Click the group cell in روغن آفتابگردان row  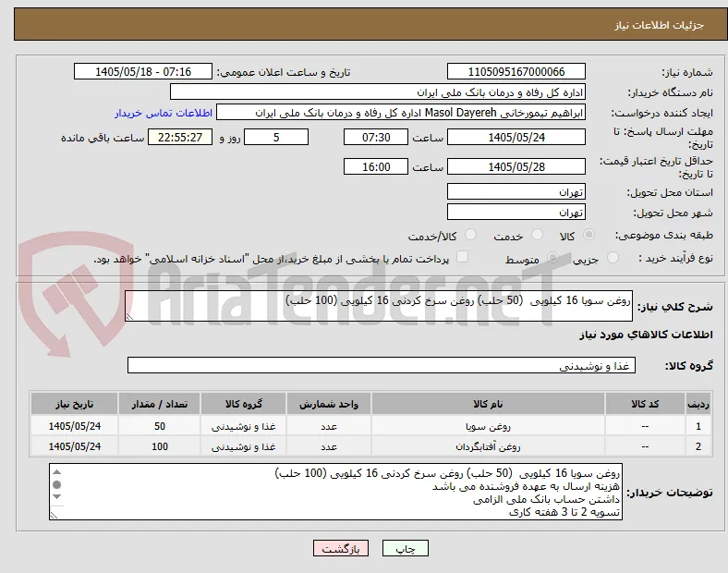(244, 446)
